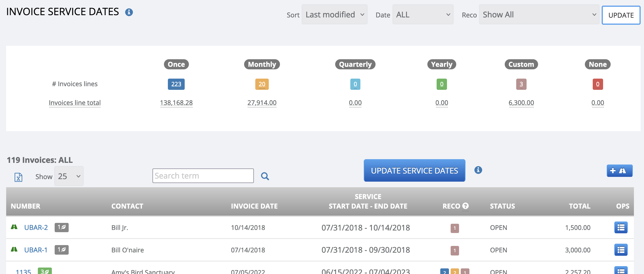Select the Custom frequency badge

pos(521,64)
